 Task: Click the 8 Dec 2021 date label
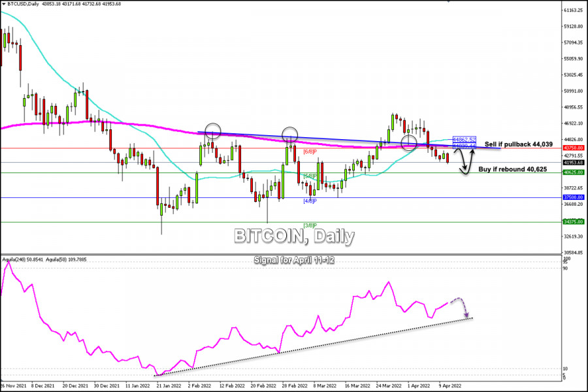[42, 386]
